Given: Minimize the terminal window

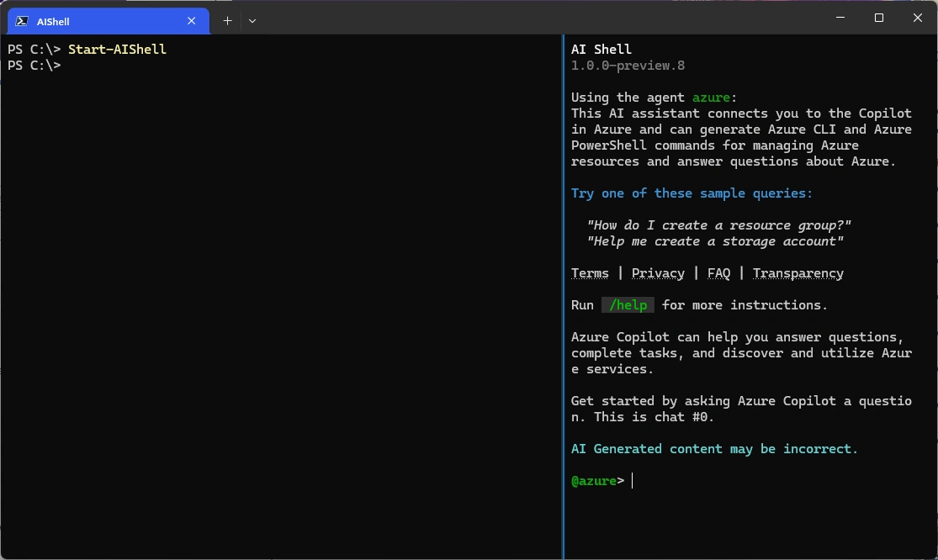Looking at the screenshot, I should [839, 18].
